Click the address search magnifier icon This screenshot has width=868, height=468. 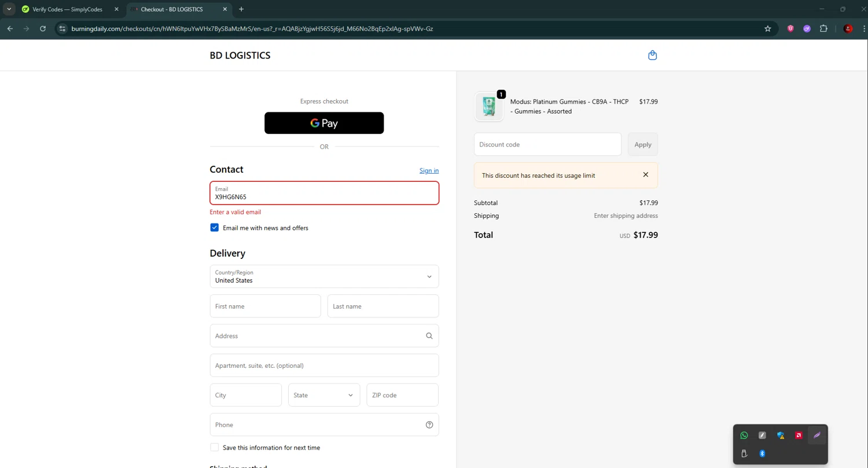pyautogui.click(x=429, y=336)
